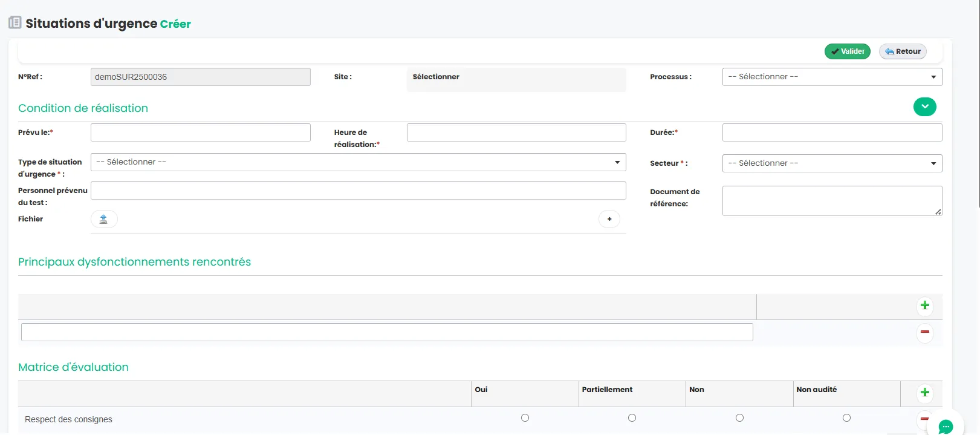
Task: Open the Processus dropdown
Action: tap(832, 77)
